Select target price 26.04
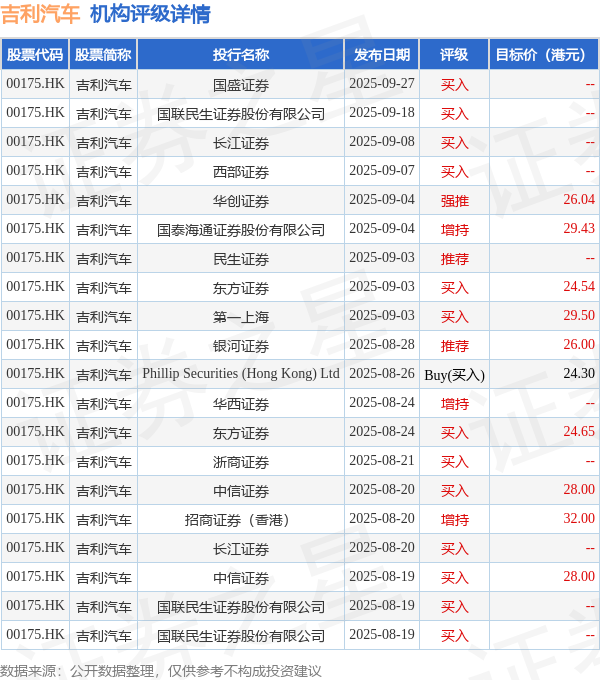This screenshot has width=600, height=680. [579, 199]
